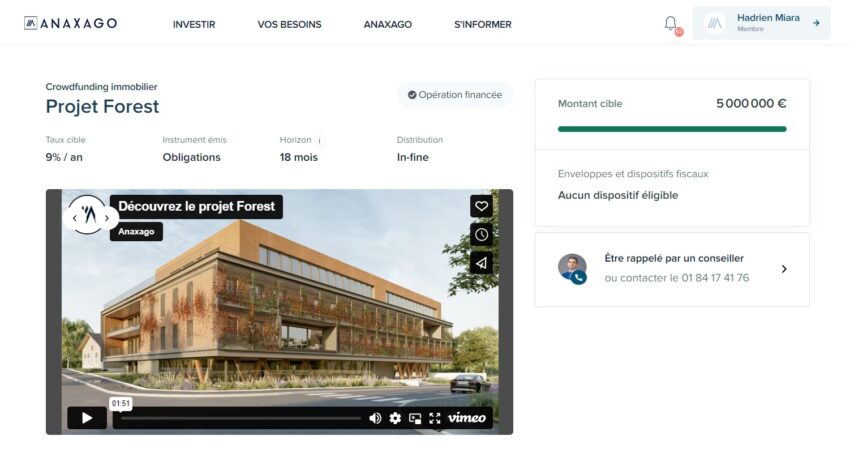Click the Montant cible label
Image resolution: width=850 pixels, height=453 pixels.
pos(590,103)
